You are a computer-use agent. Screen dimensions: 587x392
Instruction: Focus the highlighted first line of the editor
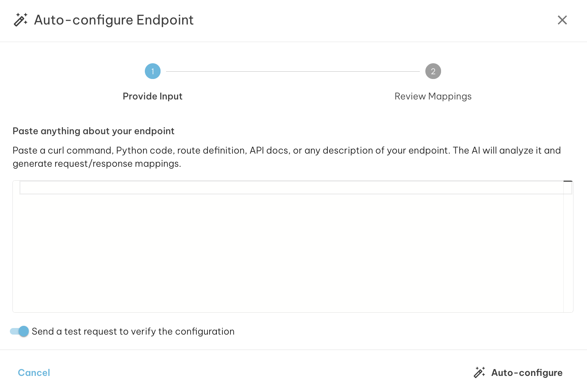(x=291, y=188)
